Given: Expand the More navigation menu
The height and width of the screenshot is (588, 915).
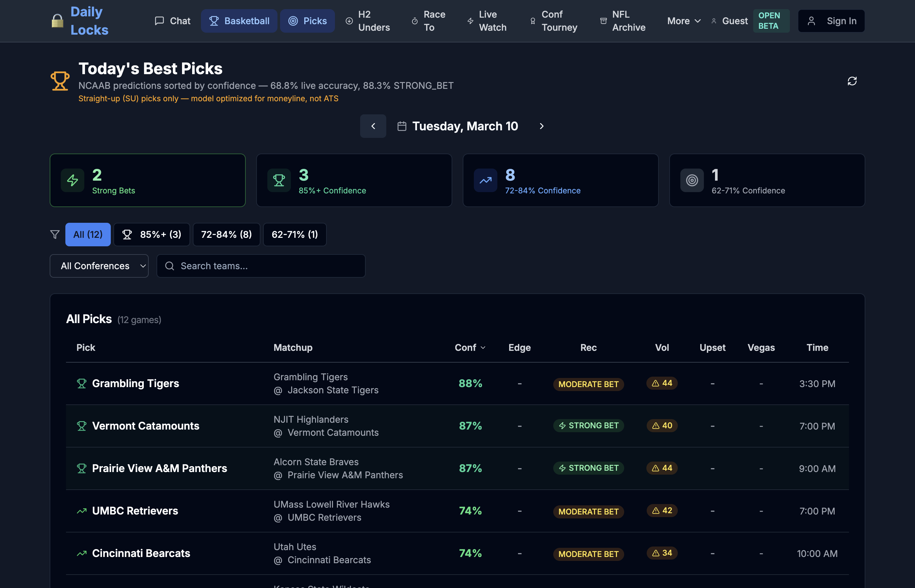Looking at the screenshot, I should [x=684, y=21].
